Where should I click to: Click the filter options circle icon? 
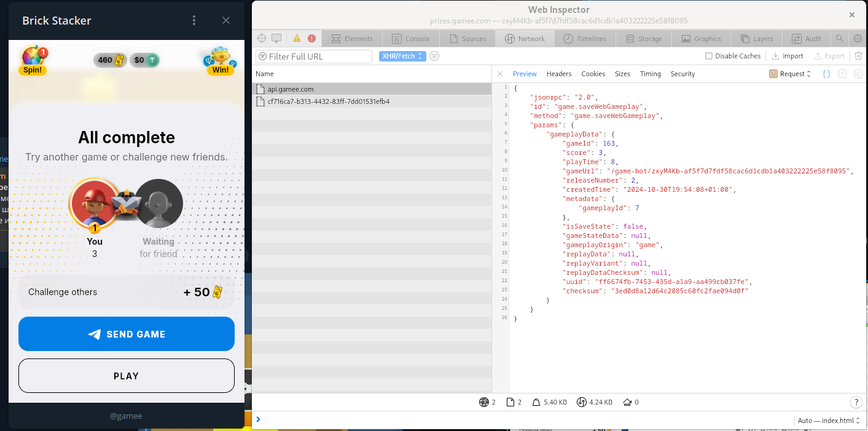tap(434, 56)
